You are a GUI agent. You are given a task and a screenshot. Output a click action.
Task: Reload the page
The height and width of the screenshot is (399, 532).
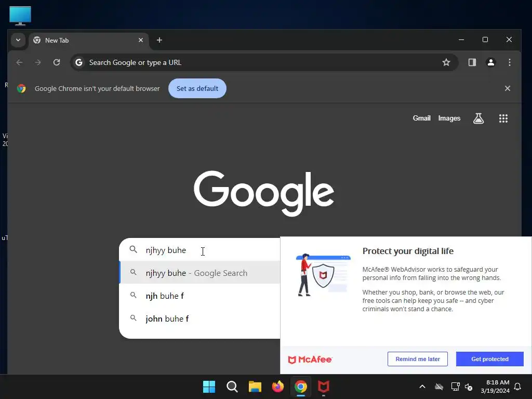click(x=57, y=62)
